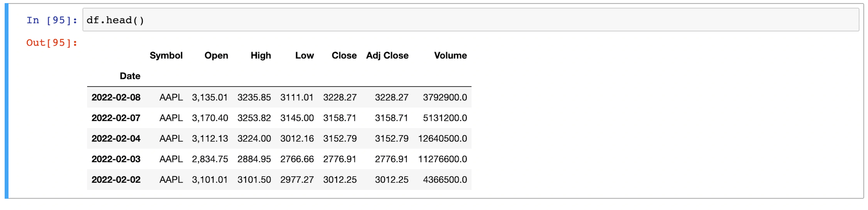Click the 2022-02-04 row index label
The height and width of the screenshot is (210, 868).
pos(116,139)
